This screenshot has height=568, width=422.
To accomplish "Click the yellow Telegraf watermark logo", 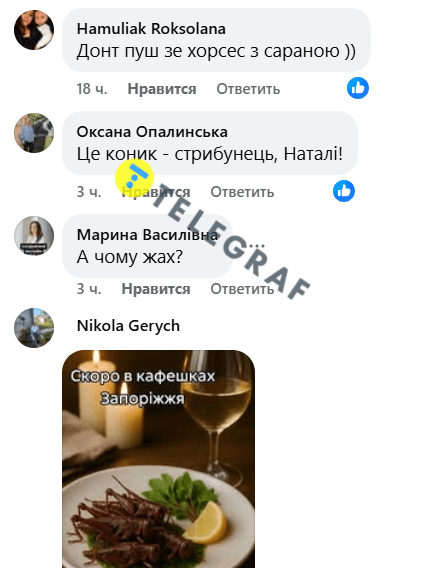I will (x=134, y=178).
